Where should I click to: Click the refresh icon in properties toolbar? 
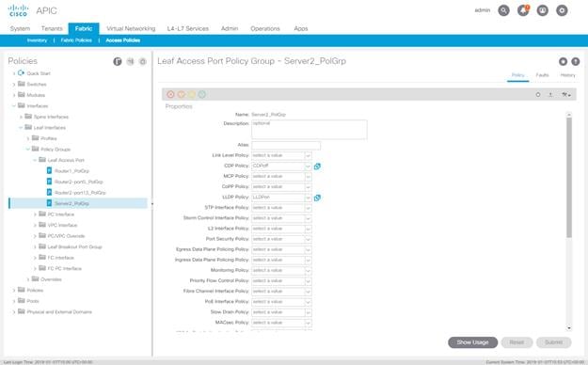click(x=538, y=94)
